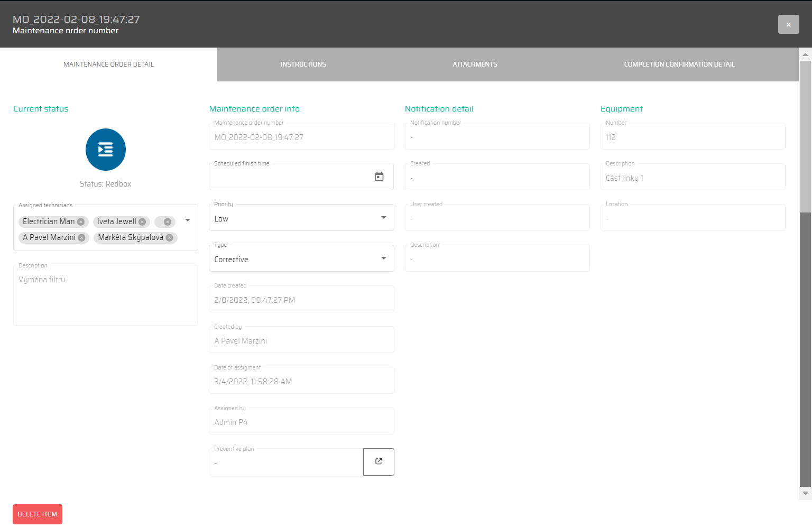
Task: Open the Completion Confirmation Detail tab
Action: (679, 64)
